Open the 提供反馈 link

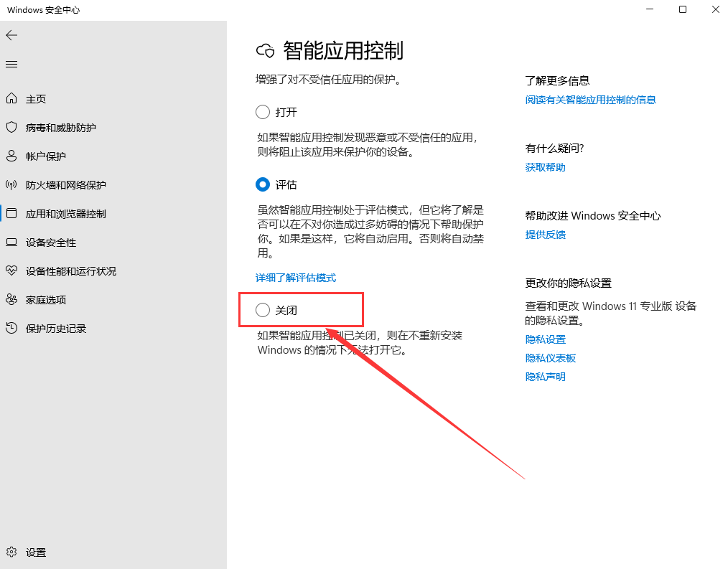tap(545, 235)
